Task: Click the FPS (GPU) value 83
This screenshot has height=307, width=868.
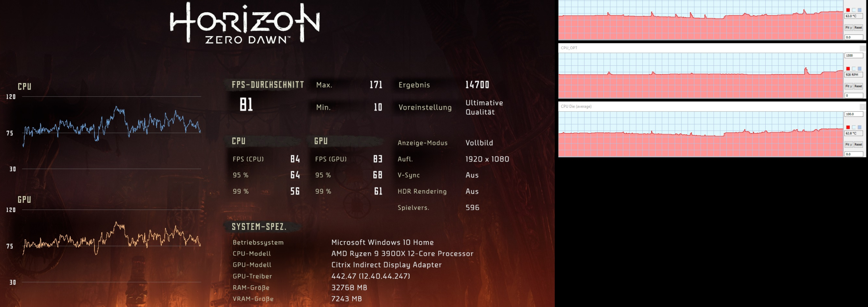Action: tap(378, 159)
